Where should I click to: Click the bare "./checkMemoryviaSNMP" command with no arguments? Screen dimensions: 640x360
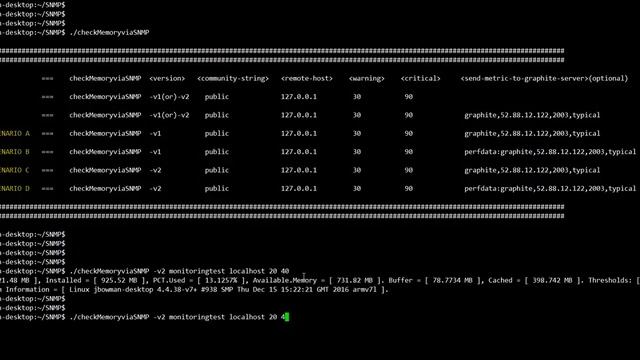tap(109, 32)
